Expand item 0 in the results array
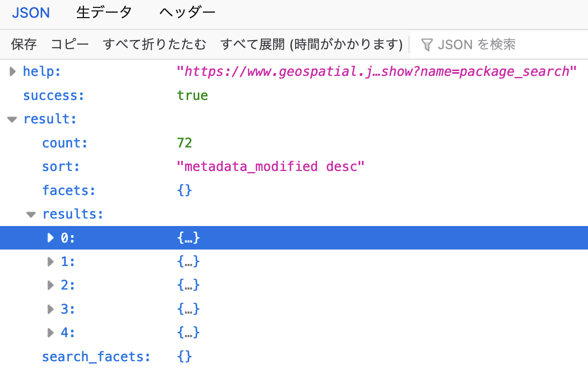Screen dimensions: 588x374 [x=50, y=238]
